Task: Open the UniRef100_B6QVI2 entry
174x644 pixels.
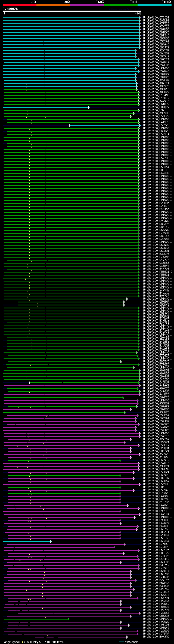Action: pos(156,460)
